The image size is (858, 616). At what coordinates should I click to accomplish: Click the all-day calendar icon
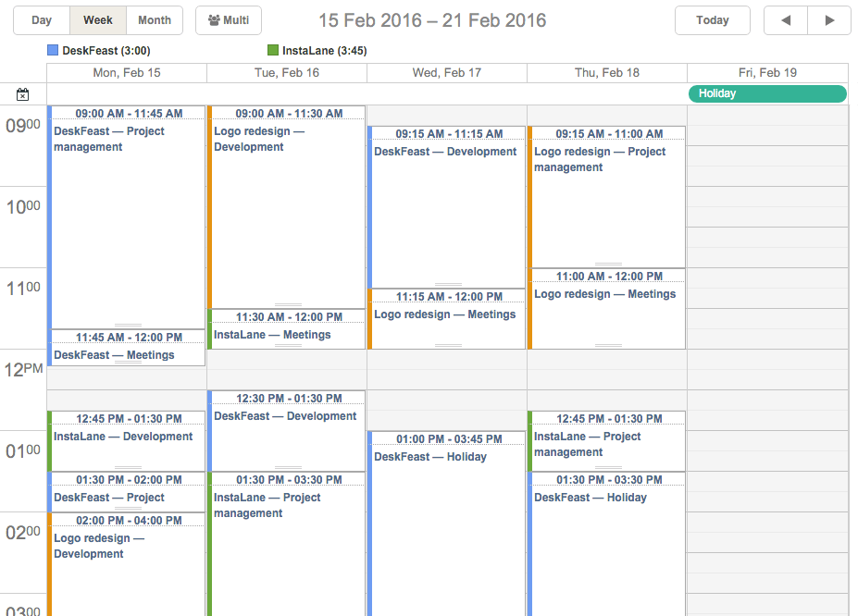click(x=22, y=94)
